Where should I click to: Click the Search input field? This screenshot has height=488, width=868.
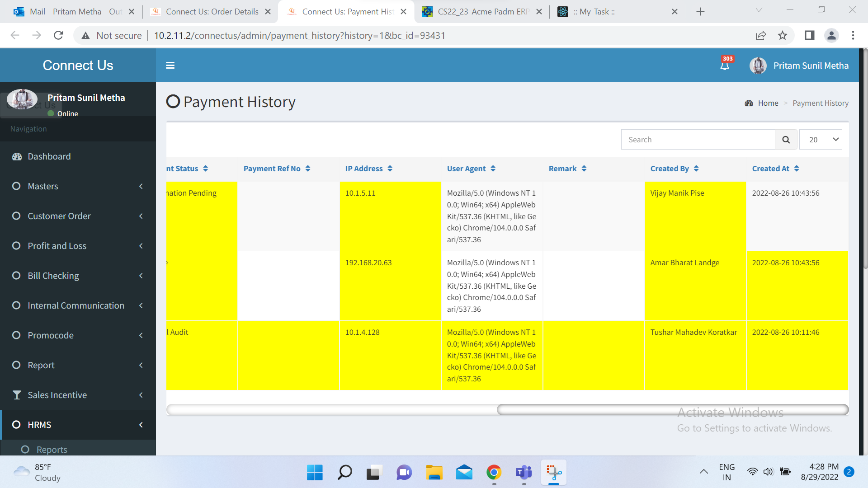coord(698,140)
